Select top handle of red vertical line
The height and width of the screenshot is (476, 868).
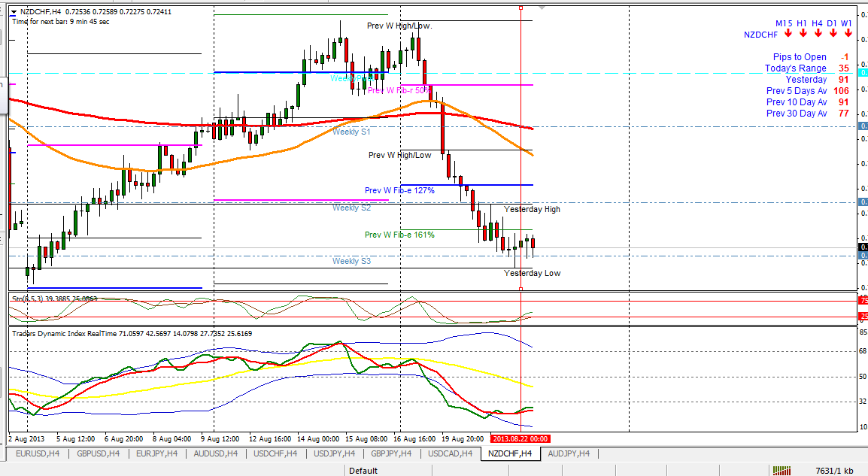tap(521, 8)
